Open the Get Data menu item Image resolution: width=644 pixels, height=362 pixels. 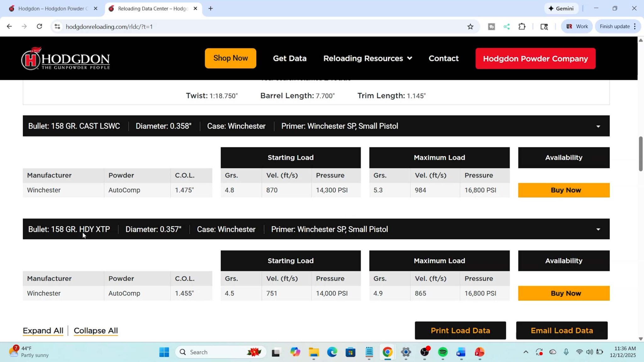click(289, 58)
